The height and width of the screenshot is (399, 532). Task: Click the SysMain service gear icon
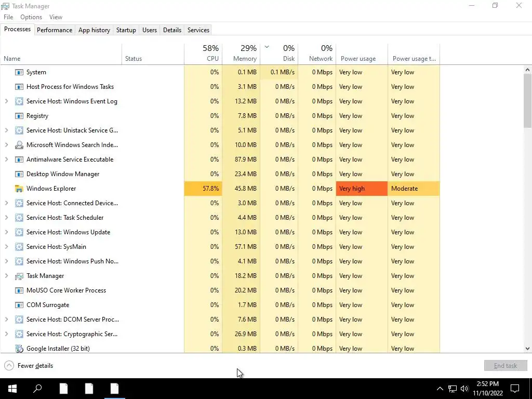(x=19, y=247)
